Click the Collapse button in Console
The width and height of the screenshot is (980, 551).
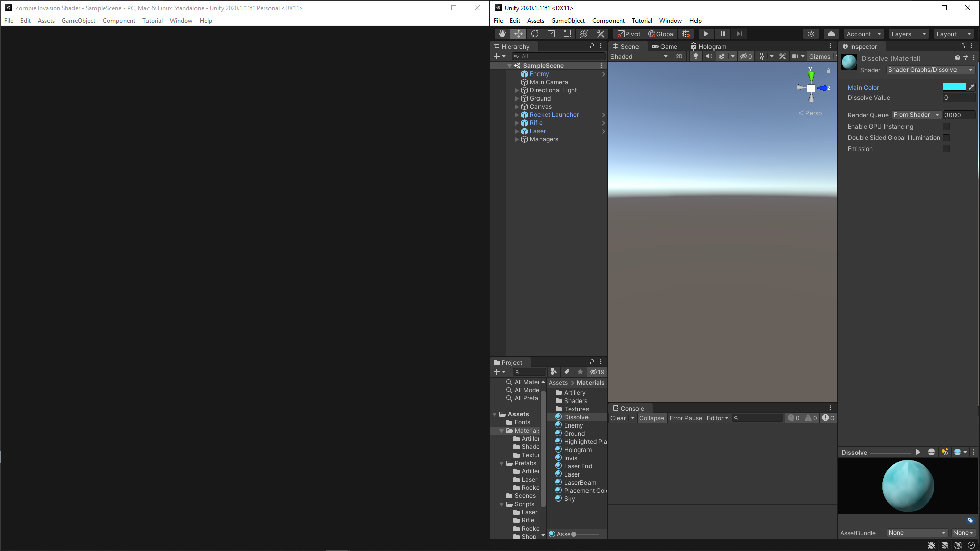point(651,418)
